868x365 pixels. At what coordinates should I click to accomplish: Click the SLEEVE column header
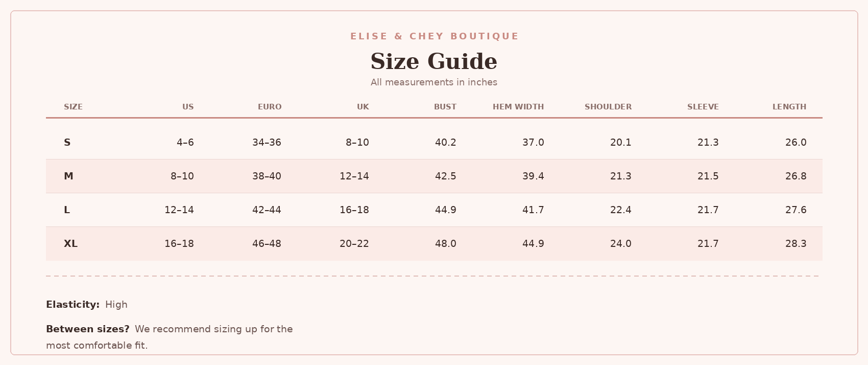pyautogui.click(x=703, y=107)
